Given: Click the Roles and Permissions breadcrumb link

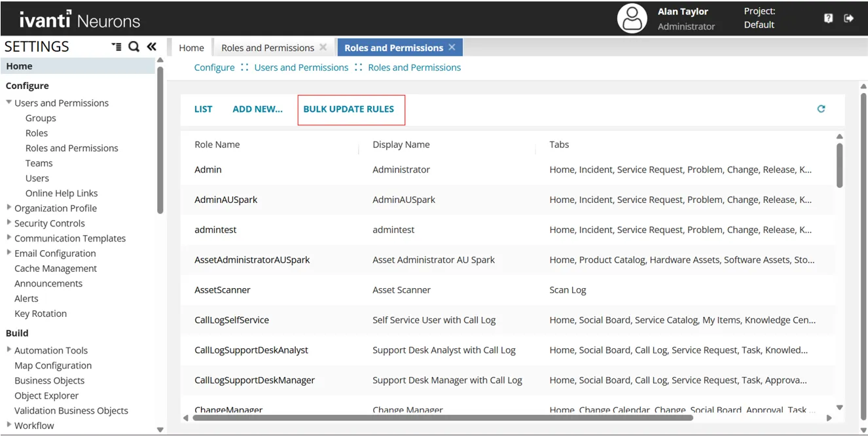Looking at the screenshot, I should click(x=414, y=67).
